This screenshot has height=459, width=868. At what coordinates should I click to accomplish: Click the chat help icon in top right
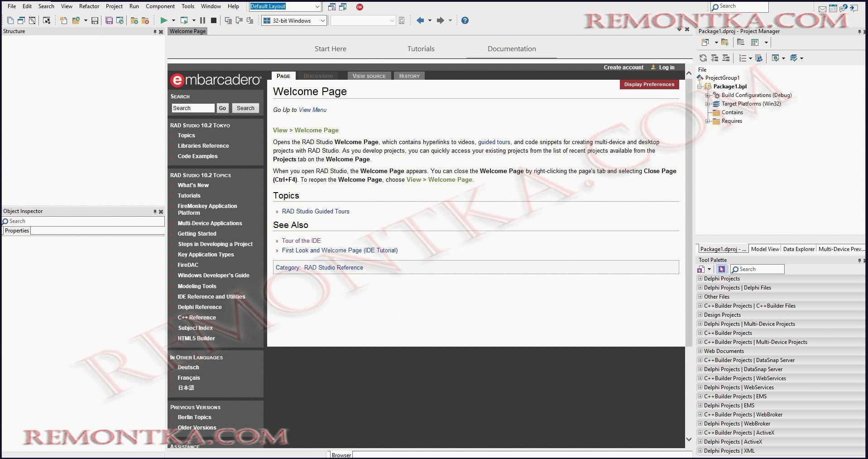[844, 8]
